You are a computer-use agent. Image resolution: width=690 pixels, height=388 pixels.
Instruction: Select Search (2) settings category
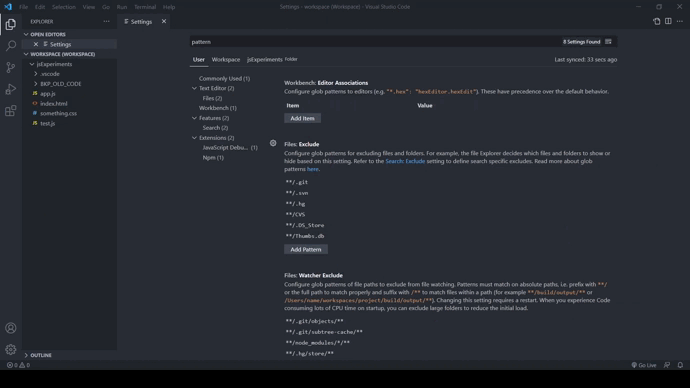pyautogui.click(x=215, y=128)
